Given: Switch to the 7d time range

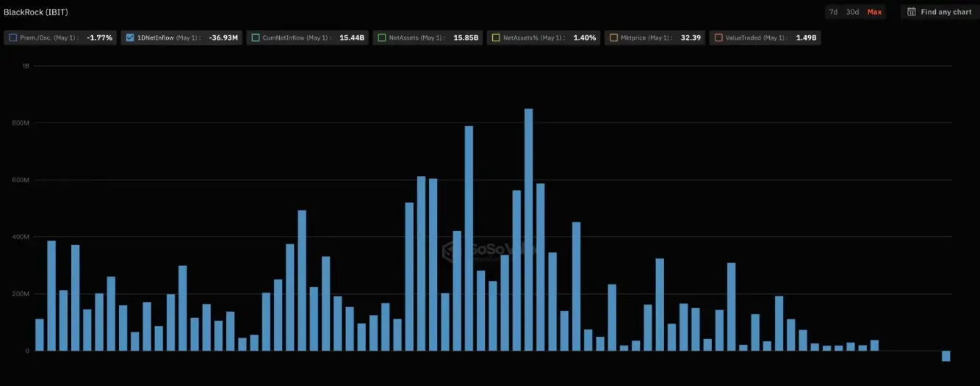Looking at the screenshot, I should tap(833, 12).
